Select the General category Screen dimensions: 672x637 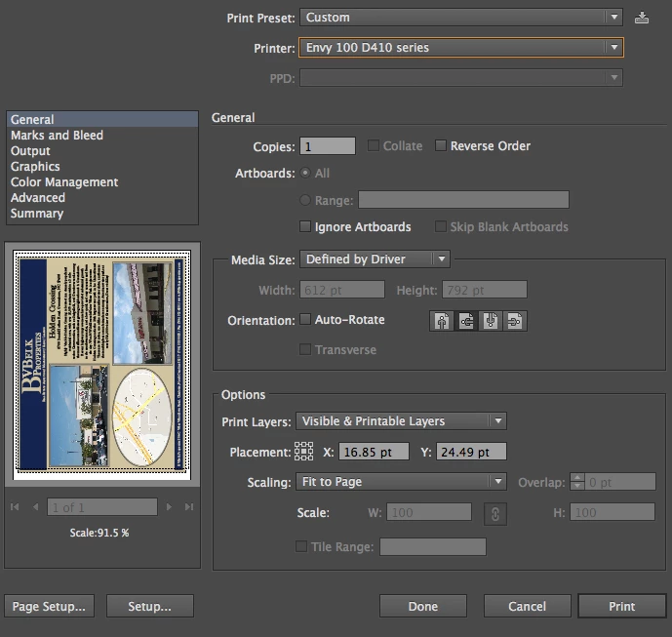(x=102, y=119)
